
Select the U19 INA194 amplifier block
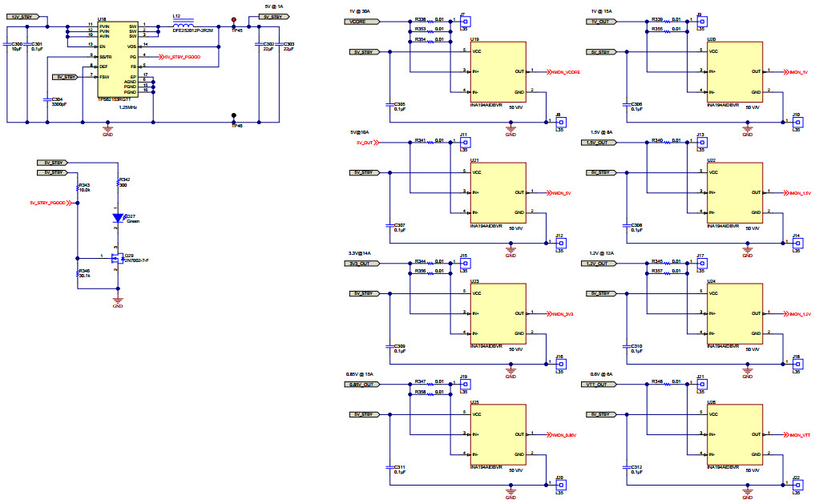click(x=498, y=71)
